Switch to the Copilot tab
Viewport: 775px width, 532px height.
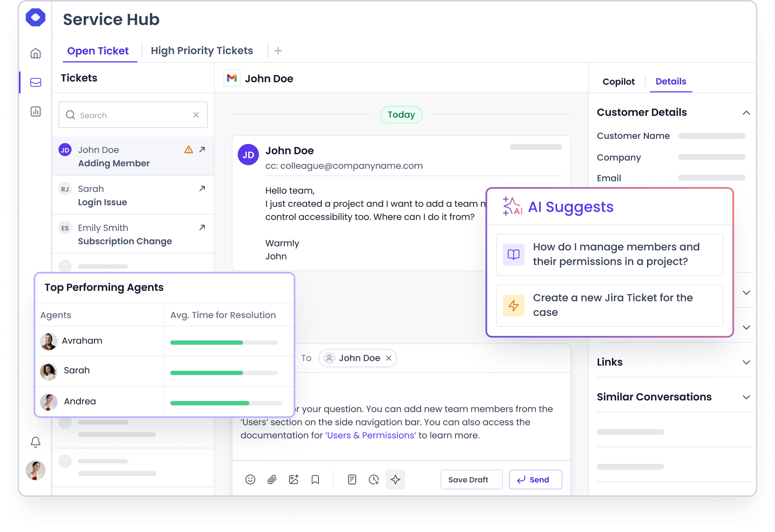point(618,81)
